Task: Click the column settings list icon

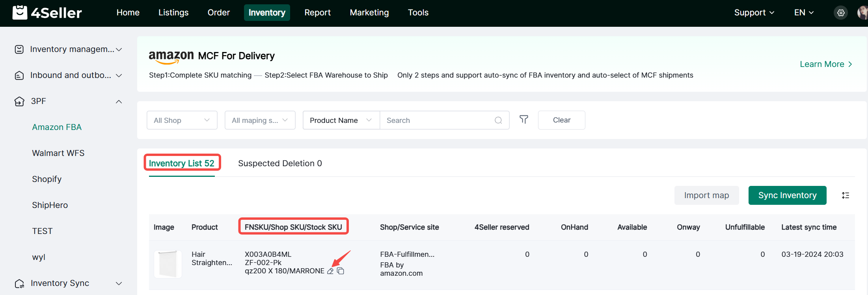Action: click(846, 195)
